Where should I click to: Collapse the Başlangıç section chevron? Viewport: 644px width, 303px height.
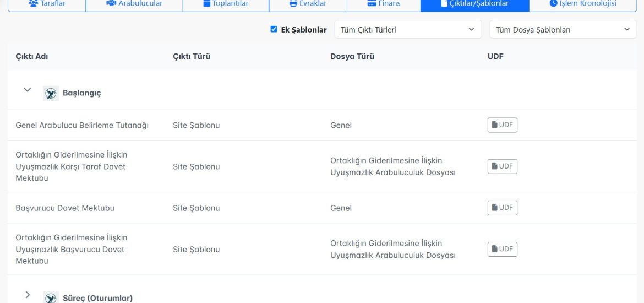28,90
